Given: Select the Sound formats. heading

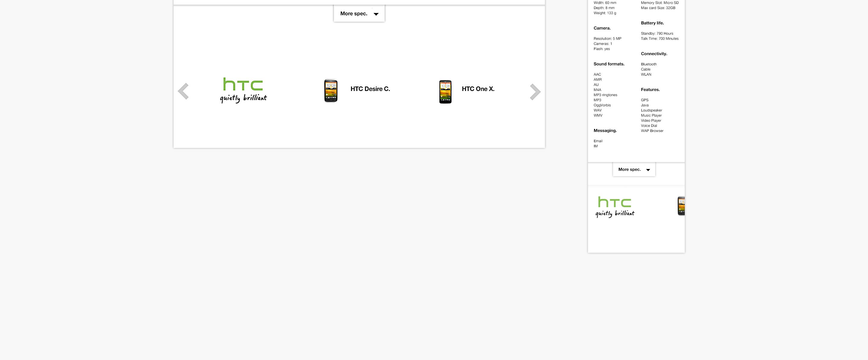Looking at the screenshot, I should pyautogui.click(x=609, y=64).
